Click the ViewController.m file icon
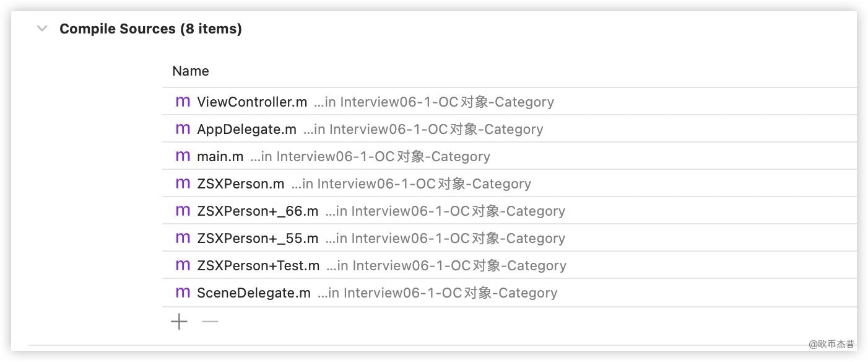The image size is (868, 362). (x=183, y=102)
